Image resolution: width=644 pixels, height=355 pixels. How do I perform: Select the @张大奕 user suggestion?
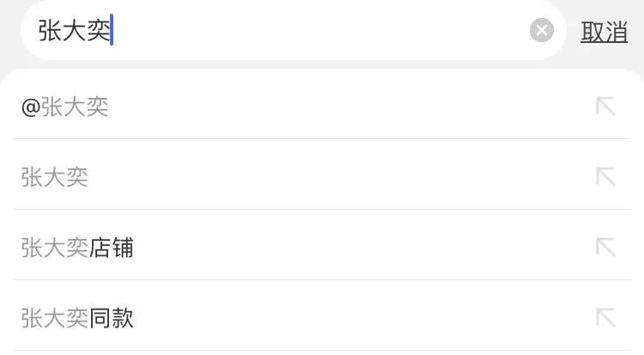point(65,107)
